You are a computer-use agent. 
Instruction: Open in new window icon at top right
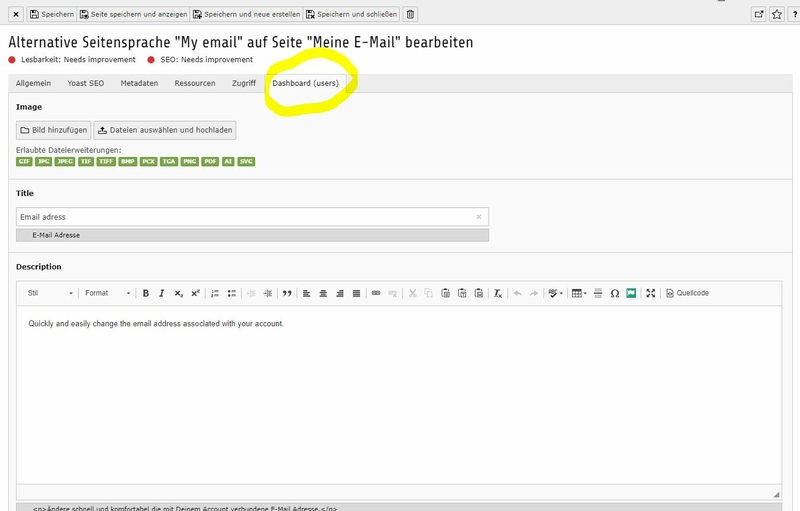tap(759, 14)
